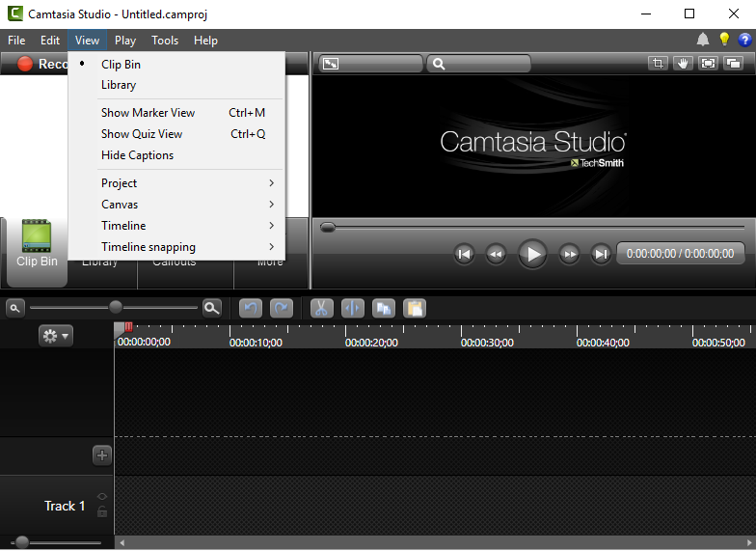Click the lightbulb tips icon
This screenshot has height=551, width=756.
pos(724,40)
